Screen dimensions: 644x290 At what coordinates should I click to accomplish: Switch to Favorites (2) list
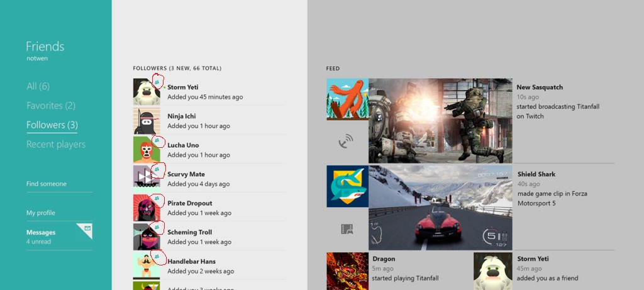51,106
